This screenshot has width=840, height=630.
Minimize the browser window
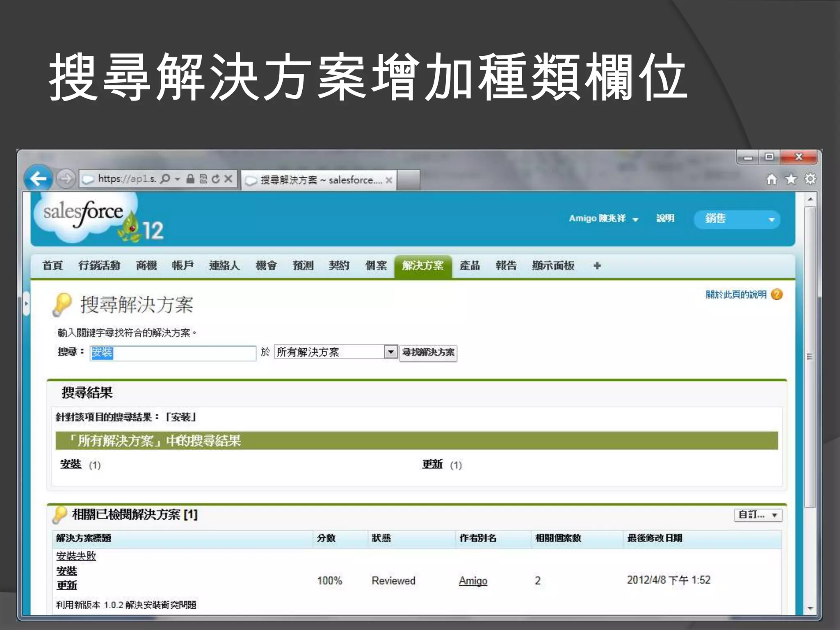[x=749, y=157]
